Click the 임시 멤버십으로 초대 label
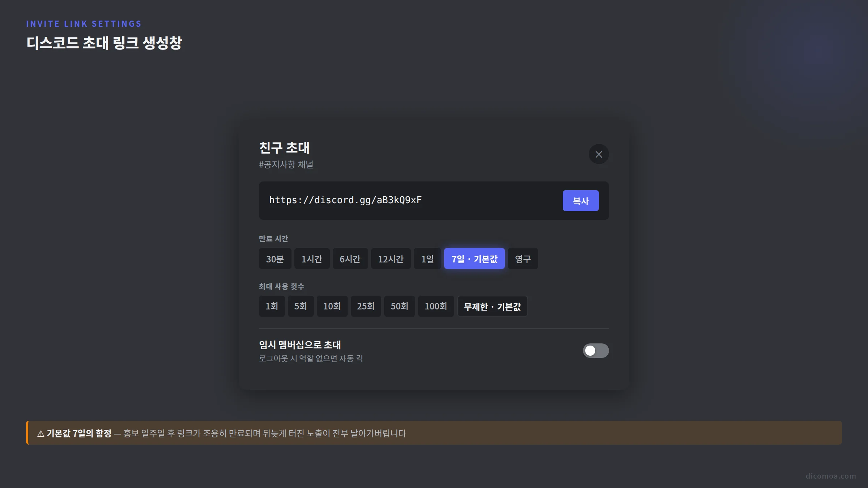The height and width of the screenshot is (488, 868). click(300, 345)
